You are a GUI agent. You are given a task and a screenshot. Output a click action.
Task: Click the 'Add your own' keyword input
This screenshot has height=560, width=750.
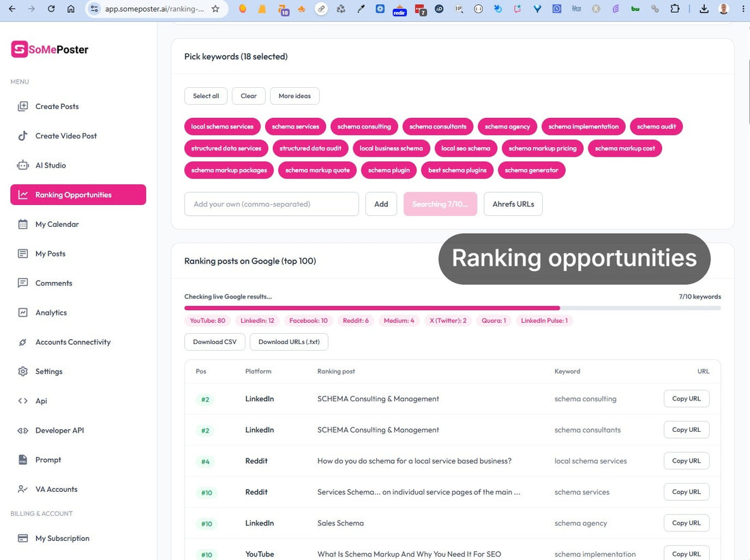pyautogui.click(x=271, y=204)
